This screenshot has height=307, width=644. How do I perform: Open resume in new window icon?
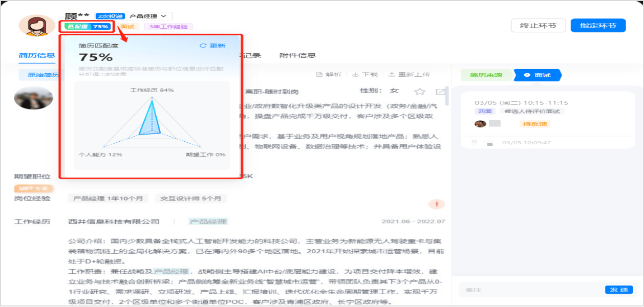[x=440, y=92]
